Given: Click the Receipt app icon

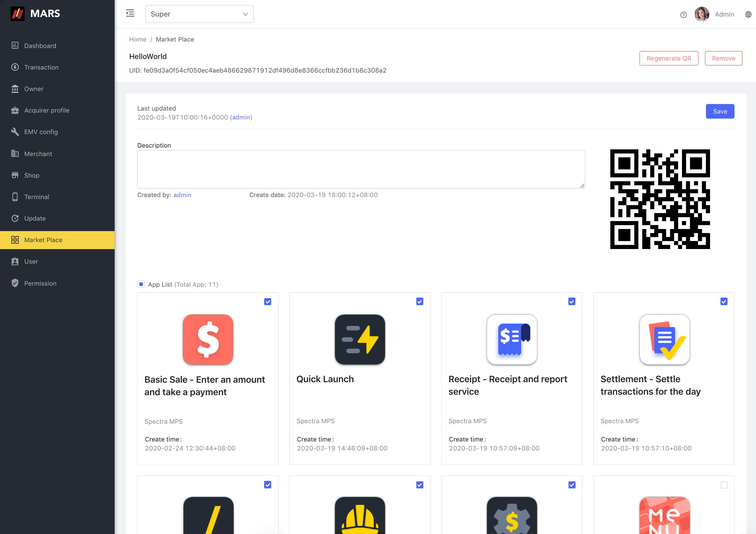Looking at the screenshot, I should coord(512,340).
